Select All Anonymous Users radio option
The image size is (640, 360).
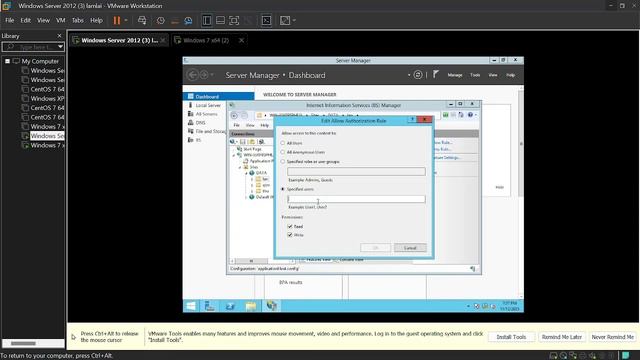pyautogui.click(x=282, y=152)
